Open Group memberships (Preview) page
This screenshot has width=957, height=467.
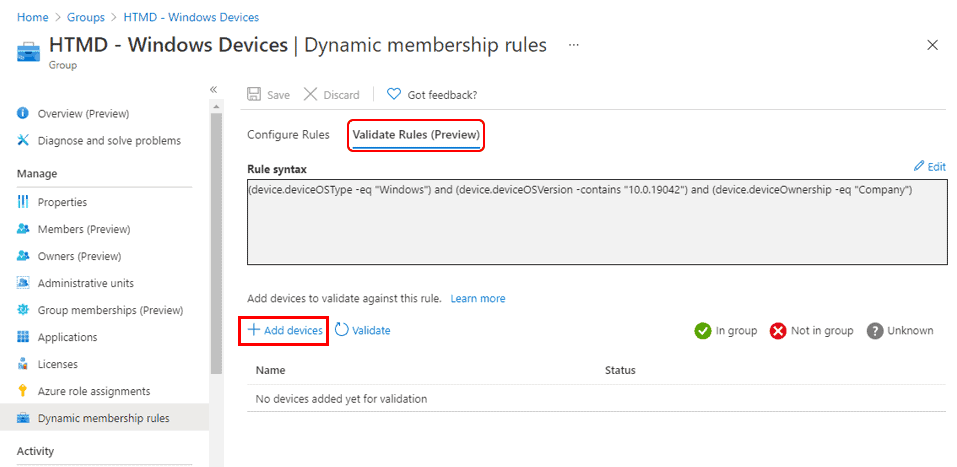click(110, 310)
